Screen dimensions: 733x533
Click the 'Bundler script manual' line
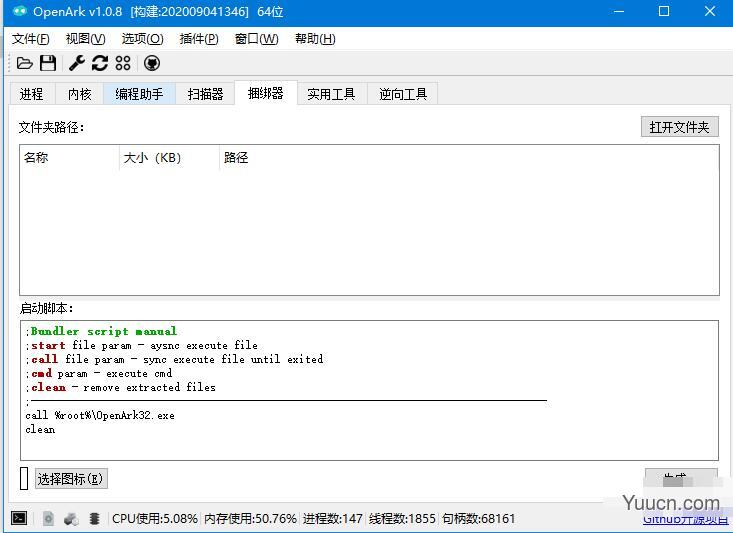(101, 331)
